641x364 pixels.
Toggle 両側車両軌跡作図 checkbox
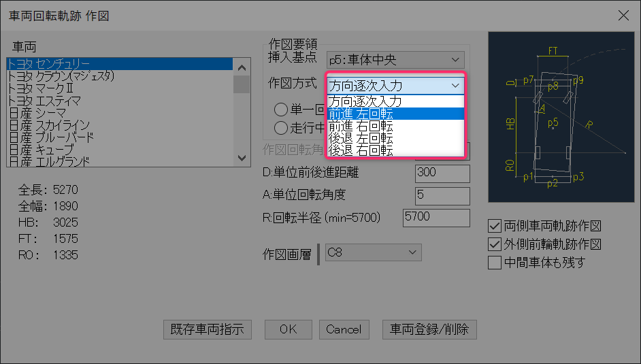(x=495, y=226)
